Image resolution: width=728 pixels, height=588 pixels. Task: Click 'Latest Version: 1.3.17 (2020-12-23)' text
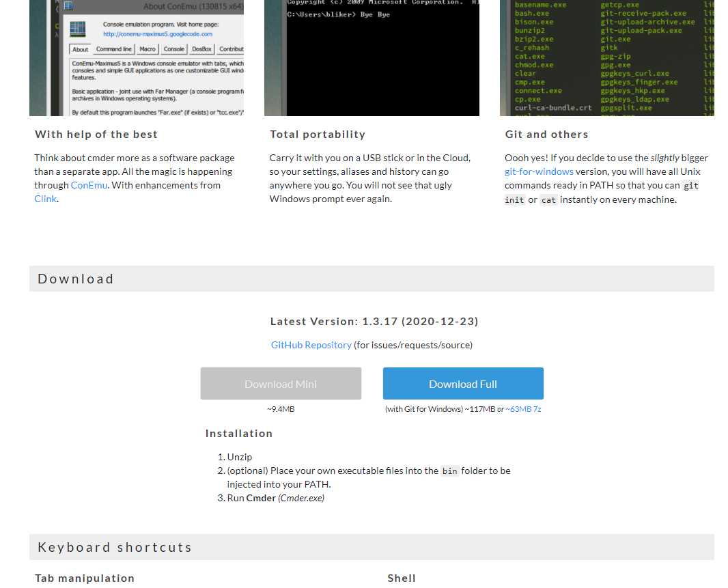[374, 322]
